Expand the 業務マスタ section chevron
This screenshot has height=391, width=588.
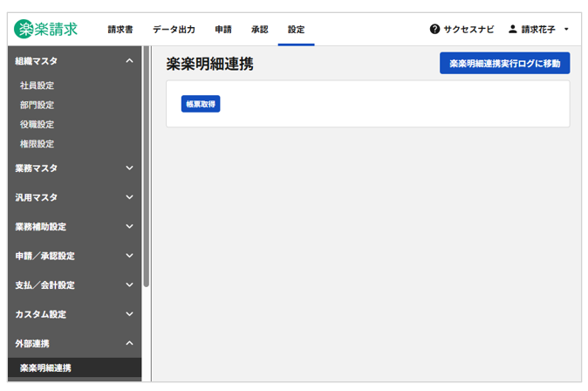point(129,168)
